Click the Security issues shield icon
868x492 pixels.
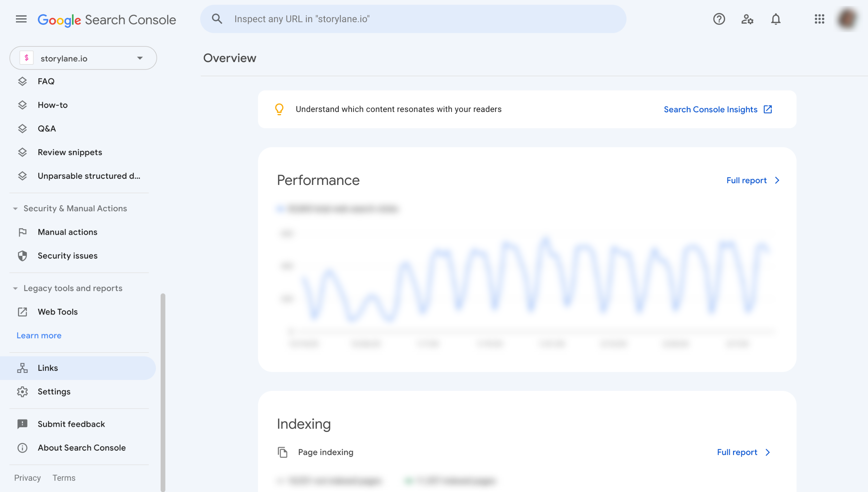[x=22, y=256]
